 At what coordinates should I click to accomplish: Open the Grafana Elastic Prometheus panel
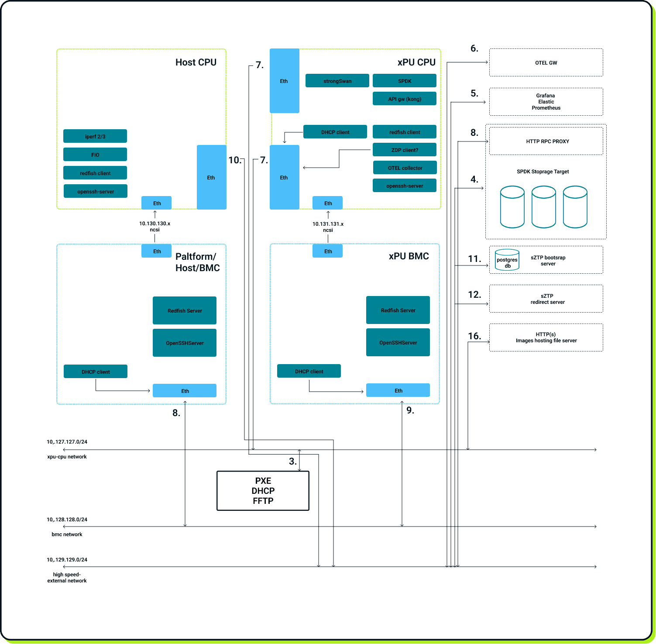[x=546, y=102]
